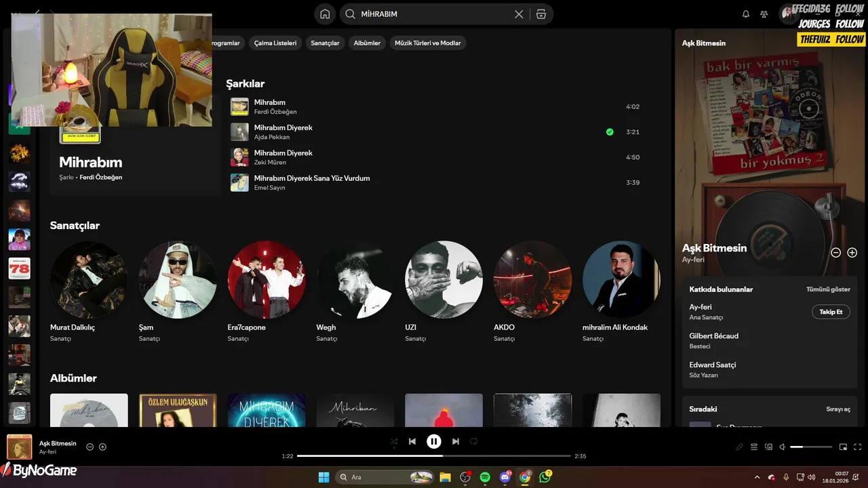Open the Friend Activity people icon
This screenshot has width=868, height=488.
(x=764, y=14)
